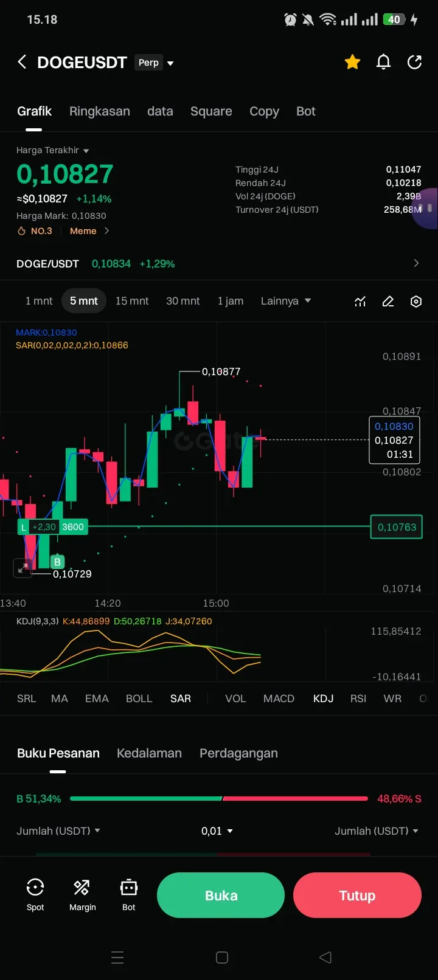Select 5 mnt timeframe
This screenshot has width=438, height=980.
point(84,301)
